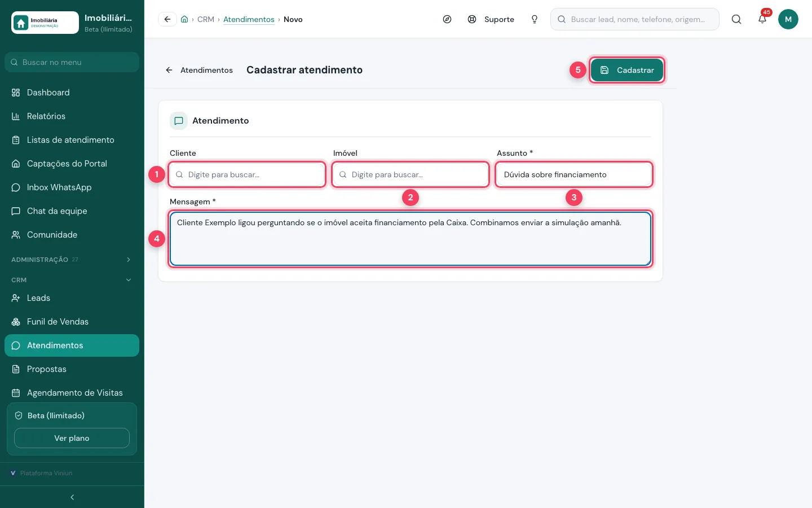Viewport: 812px width, 508px height.
Task: Go to home via breadcrumb house icon
Action: coord(184,19)
